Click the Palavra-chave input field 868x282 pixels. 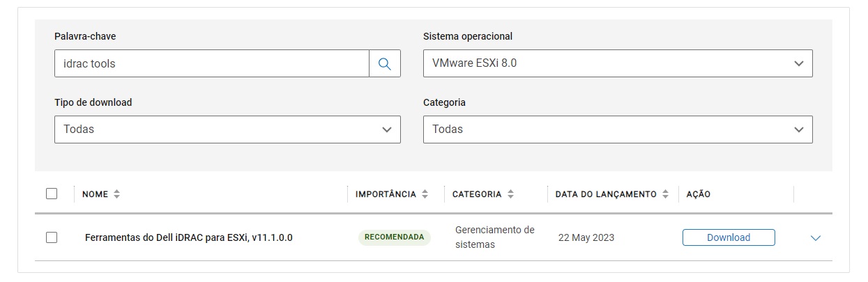tap(211, 63)
